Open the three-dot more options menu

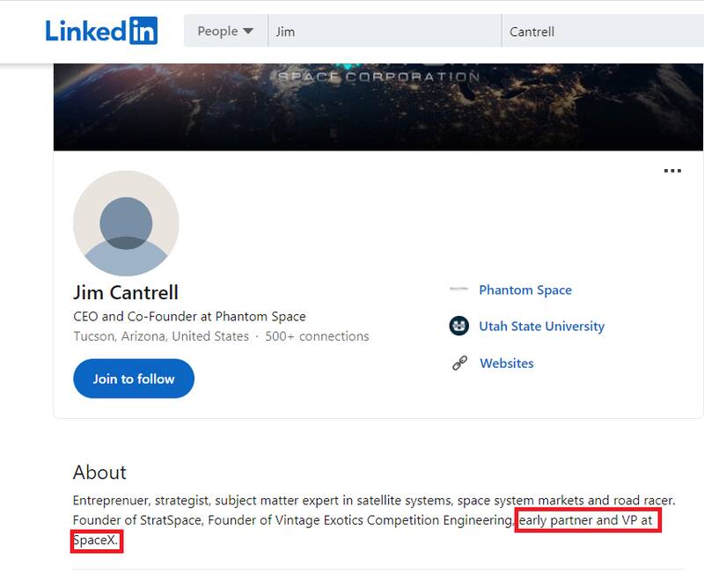(x=672, y=171)
